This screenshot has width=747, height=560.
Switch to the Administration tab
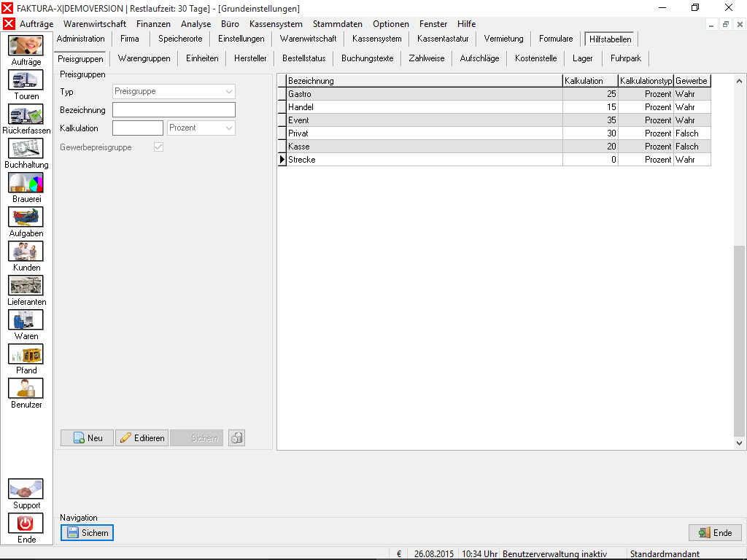80,39
